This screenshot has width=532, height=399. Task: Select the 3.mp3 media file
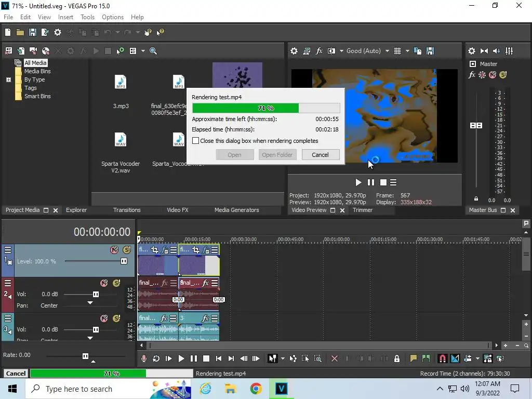tap(121, 91)
